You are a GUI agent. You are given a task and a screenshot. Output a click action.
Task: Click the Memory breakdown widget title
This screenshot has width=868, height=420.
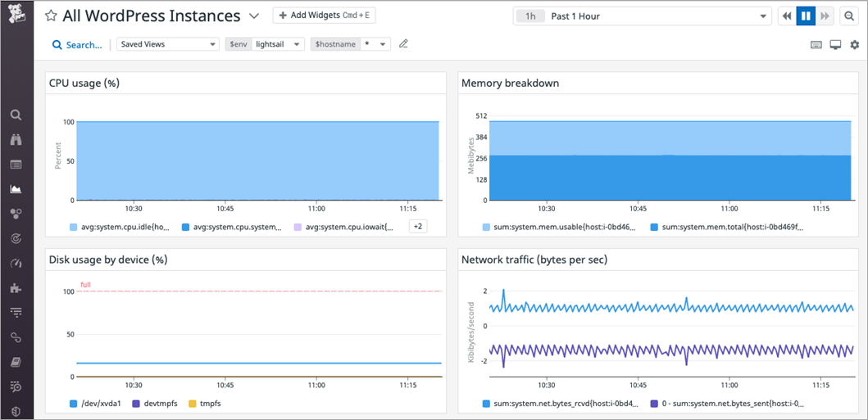(x=510, y=83)
